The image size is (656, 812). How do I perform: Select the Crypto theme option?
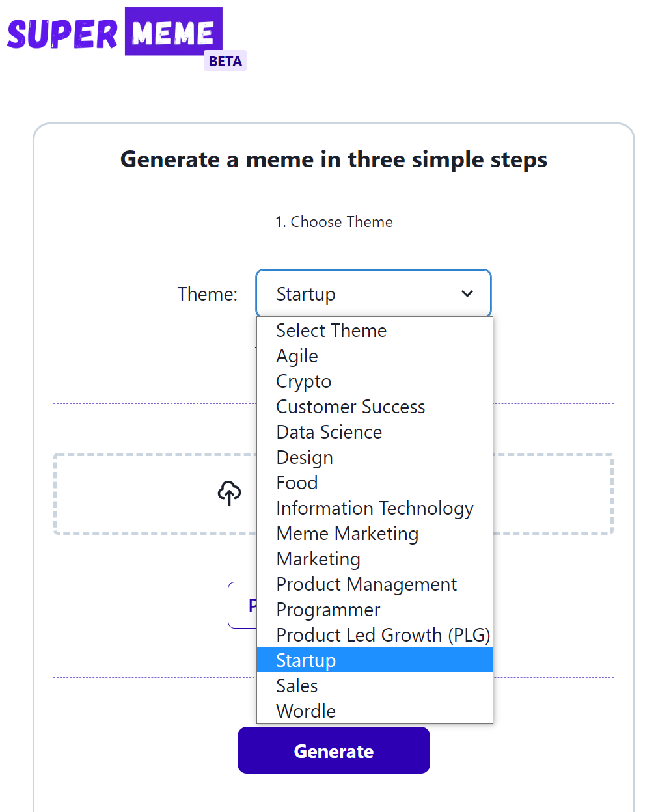tap(304, 381)
